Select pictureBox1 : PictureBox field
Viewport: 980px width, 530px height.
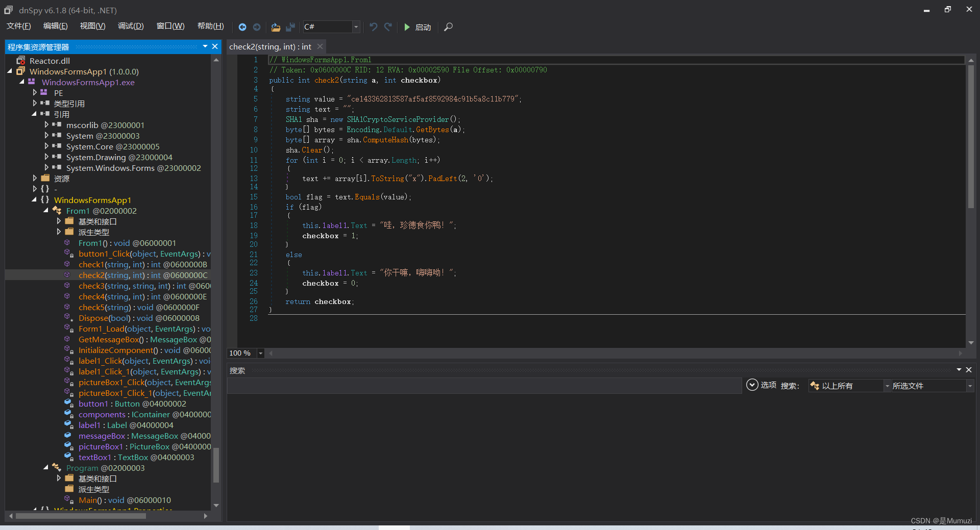[144, 446]
